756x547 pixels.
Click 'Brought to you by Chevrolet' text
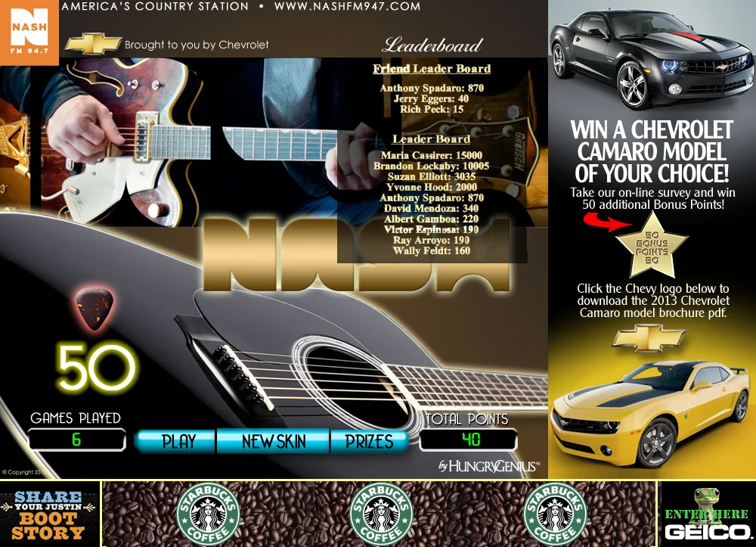197,45
